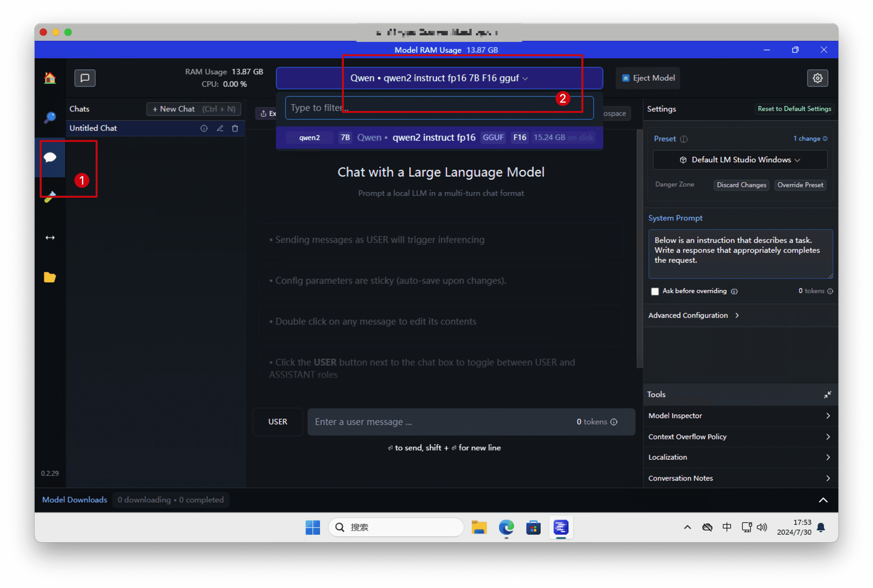Viewport: 873px width, 588px height.
Task: Open the Local Server arrows sidebar icon
Action: tap(50, 238)
